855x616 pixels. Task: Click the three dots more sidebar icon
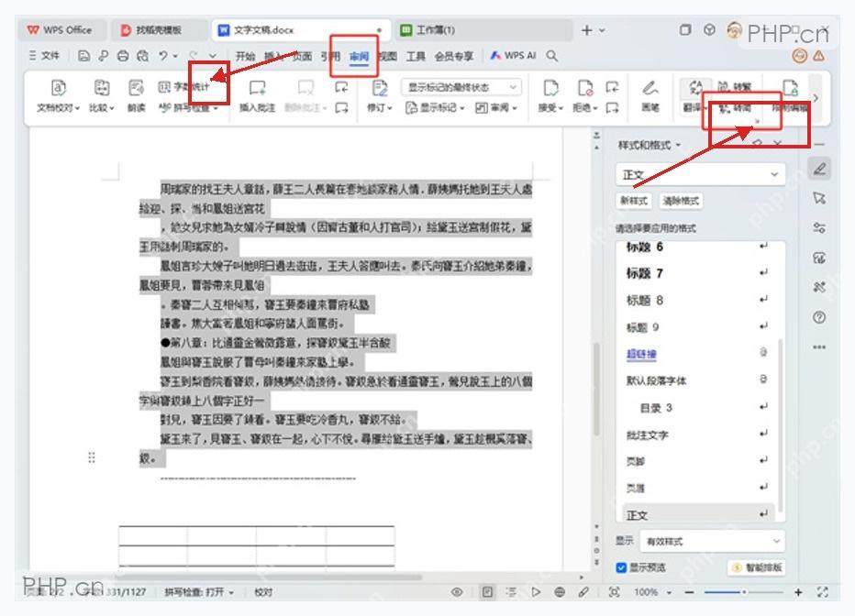(x=819, y=346)
